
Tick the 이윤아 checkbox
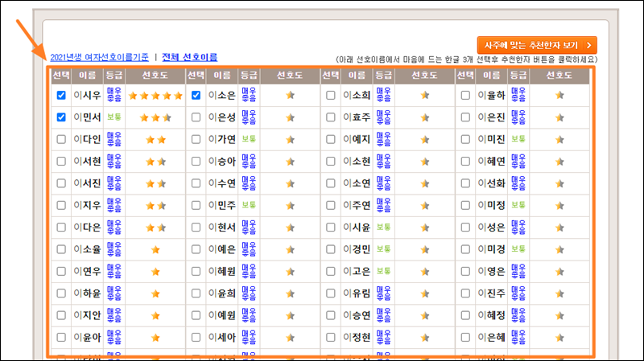[61, 337]
